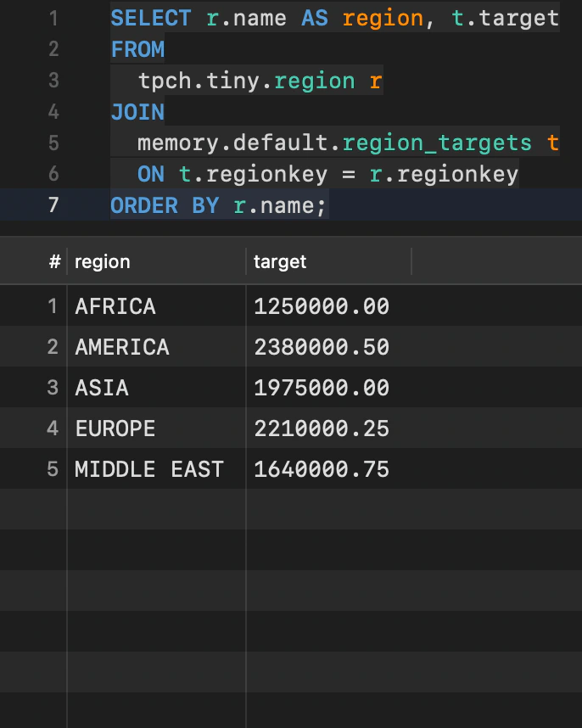Screen dimensions: 582x728
Task: Click editor line number 1
Action: (x=53, y=19)
